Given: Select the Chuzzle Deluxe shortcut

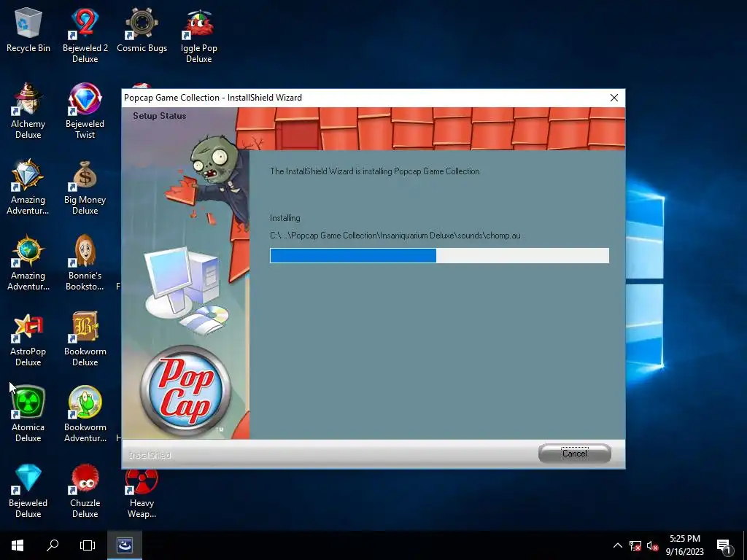Looking at the screenshot, I should (85, 490).
